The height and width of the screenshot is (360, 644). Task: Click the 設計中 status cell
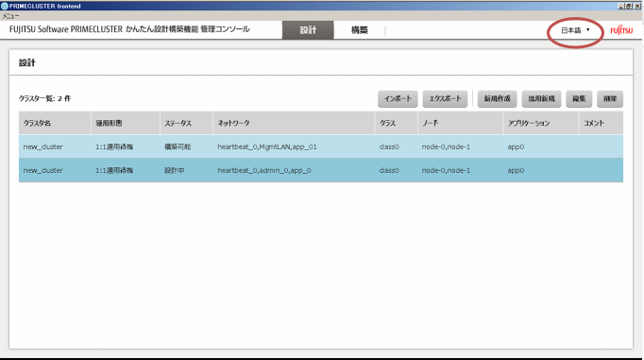tap(174, 170)
